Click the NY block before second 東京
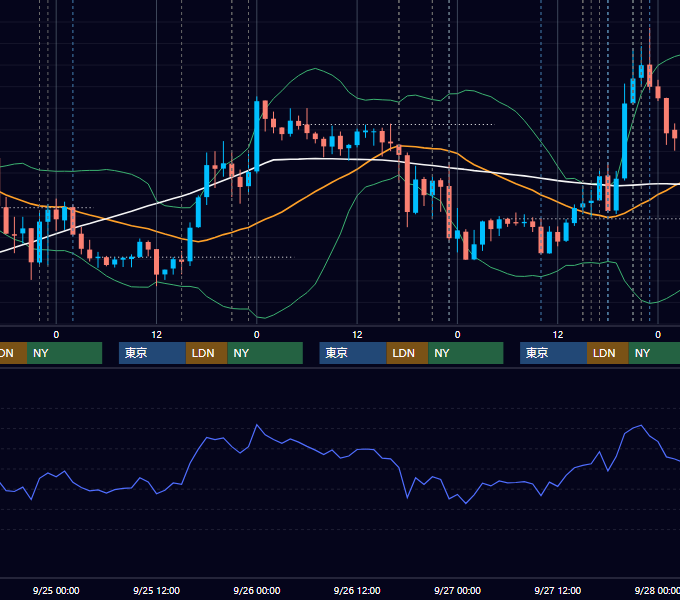 click(x=265, y=353)
